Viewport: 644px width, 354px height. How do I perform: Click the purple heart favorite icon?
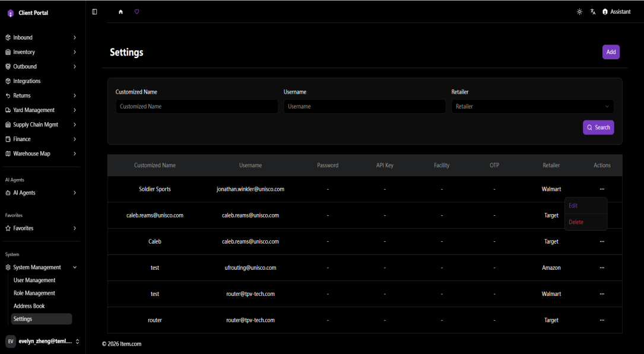click(x=137, y=12)
